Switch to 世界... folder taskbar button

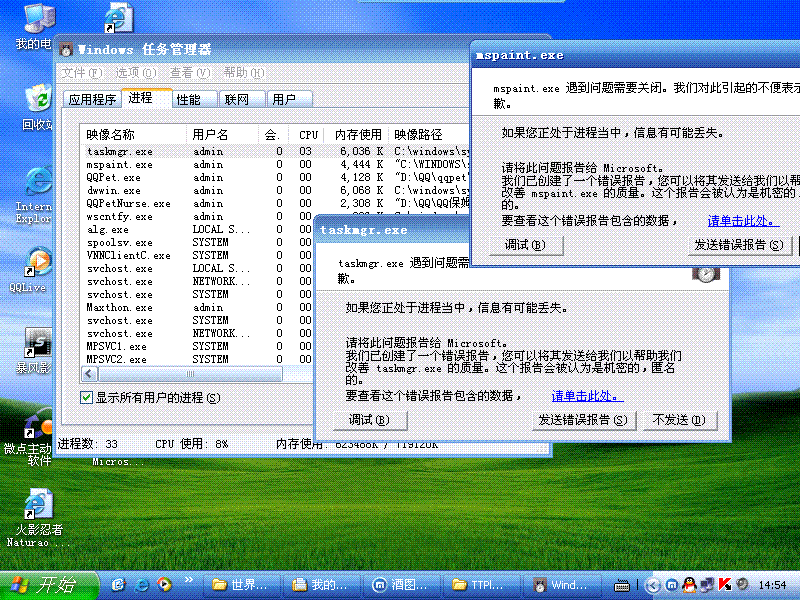pyautogui.click(x=242, y=585)
